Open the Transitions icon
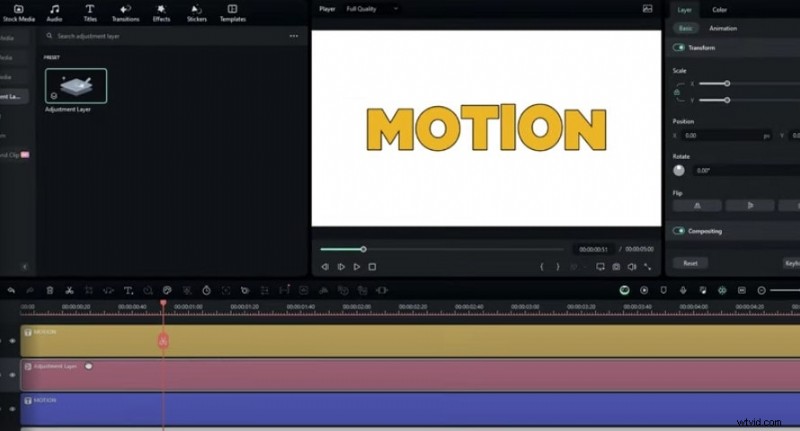The height and width of the screenshot is (431, 800). (x=125, y=12)
